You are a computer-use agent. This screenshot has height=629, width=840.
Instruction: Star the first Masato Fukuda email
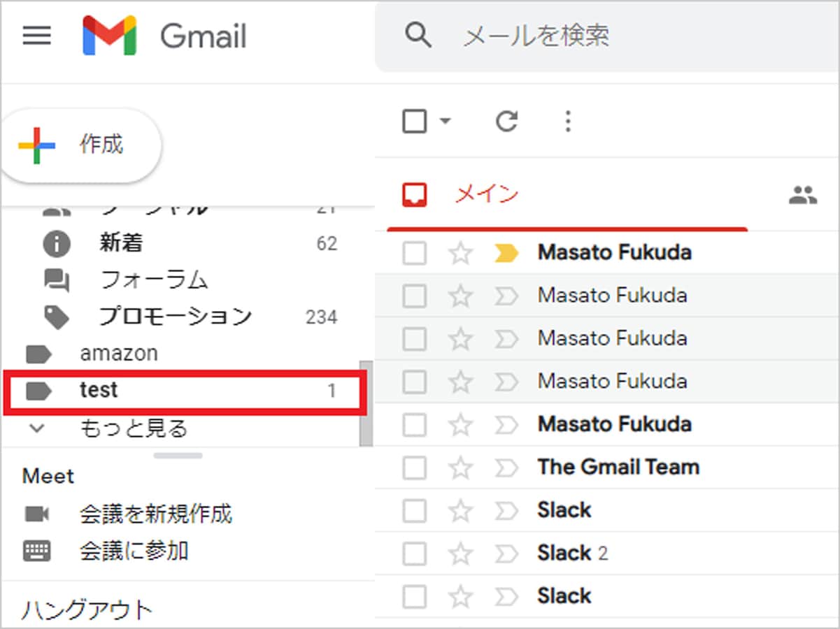(x=460, y=252)
